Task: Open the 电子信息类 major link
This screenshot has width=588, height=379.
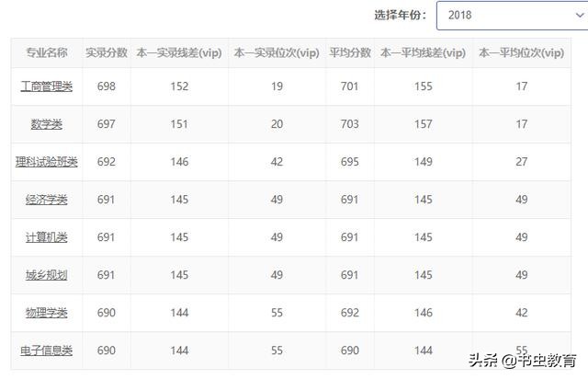Action: point(47,350)
